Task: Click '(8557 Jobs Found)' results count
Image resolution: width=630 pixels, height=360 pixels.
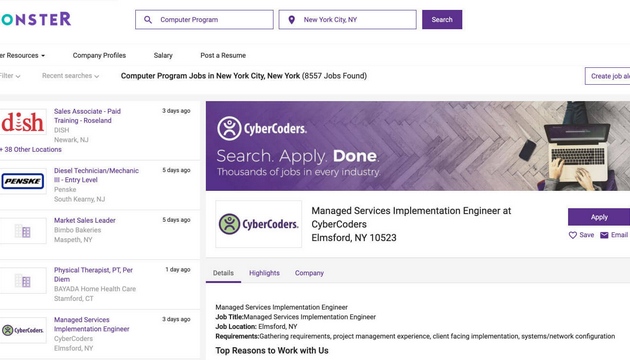Action: point(334,76)
